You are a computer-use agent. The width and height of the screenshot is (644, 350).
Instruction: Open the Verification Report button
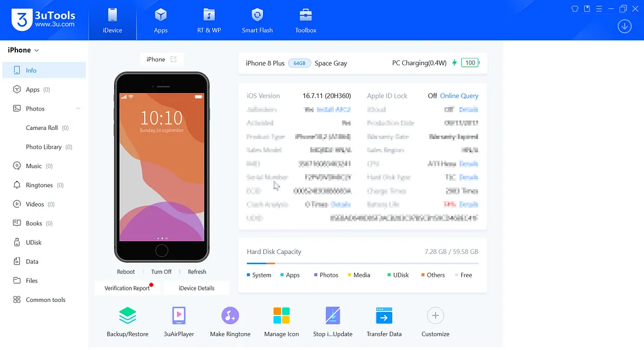[x=127, y=288]
